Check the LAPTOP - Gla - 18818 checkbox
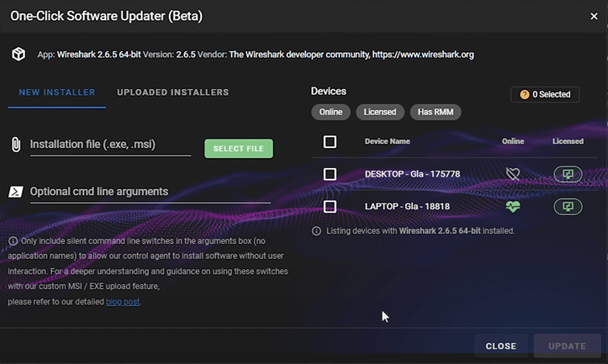 (x=330, y=207)
